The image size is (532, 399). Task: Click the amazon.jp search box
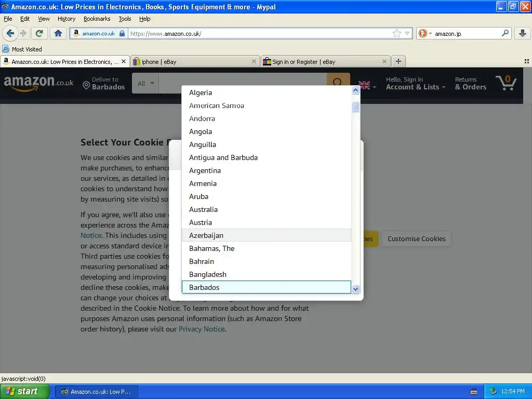pyautogui.click(x=467, y=33)
